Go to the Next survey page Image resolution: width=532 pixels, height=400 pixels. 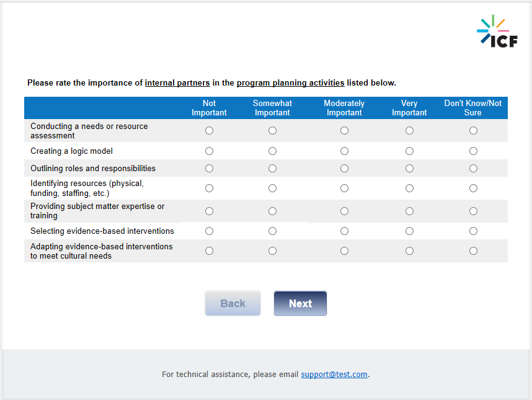coord(300,303)
